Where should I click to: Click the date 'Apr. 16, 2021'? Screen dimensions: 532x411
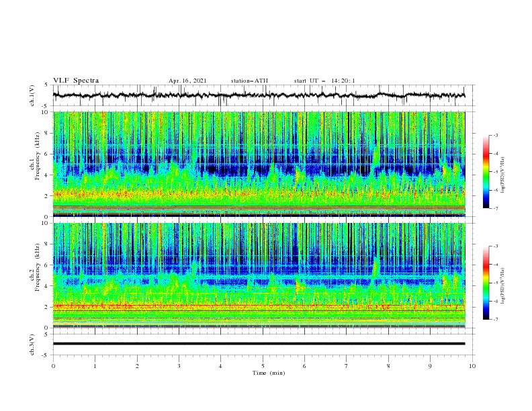point(187,81)
